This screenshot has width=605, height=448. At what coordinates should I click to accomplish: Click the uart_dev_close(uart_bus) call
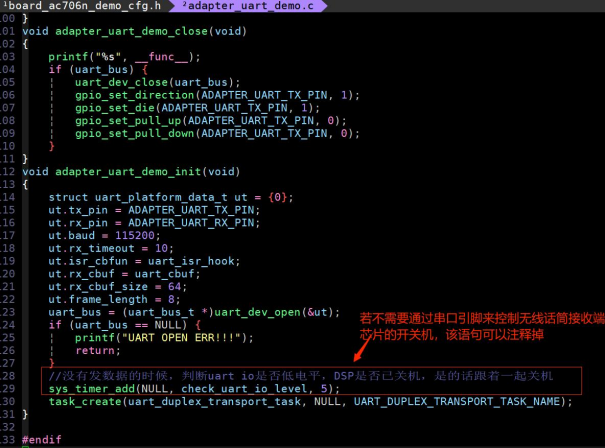click(x=157, y=82)
